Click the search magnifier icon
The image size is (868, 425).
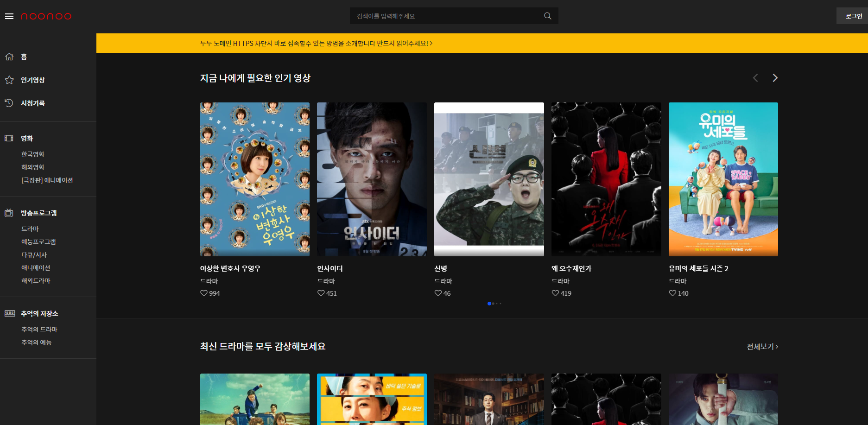[548, 16]
